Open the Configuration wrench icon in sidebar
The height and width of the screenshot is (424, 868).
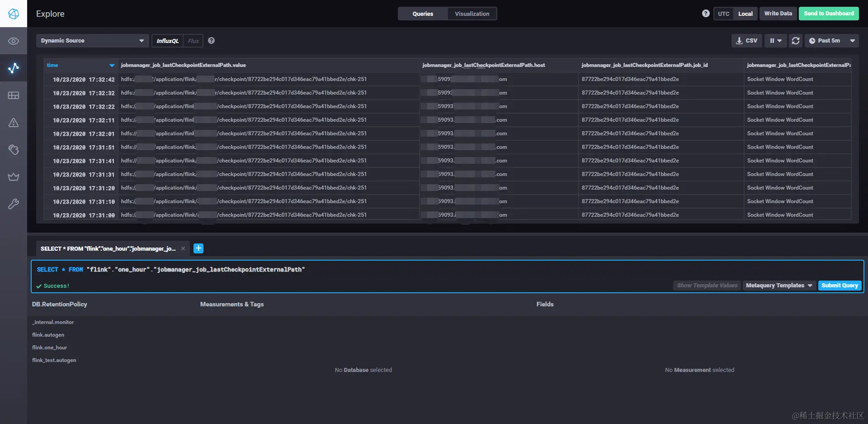pyautogui.click(x=14, y=204)
